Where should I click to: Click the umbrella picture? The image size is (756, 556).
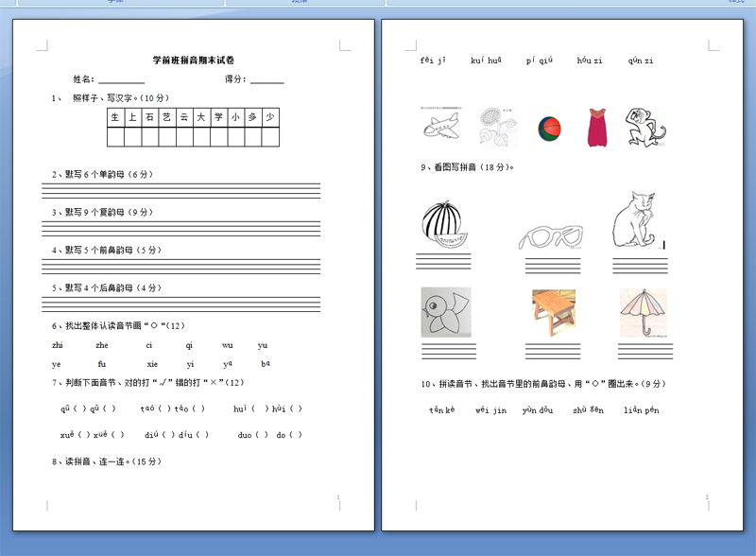644,312
